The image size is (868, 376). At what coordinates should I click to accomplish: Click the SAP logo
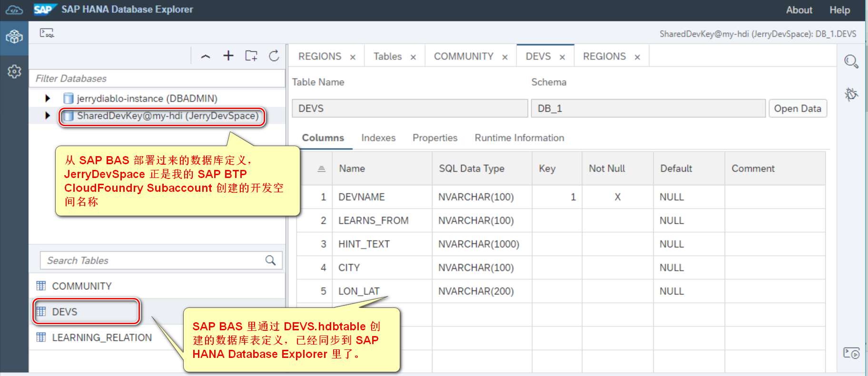[x=45, y=10]
